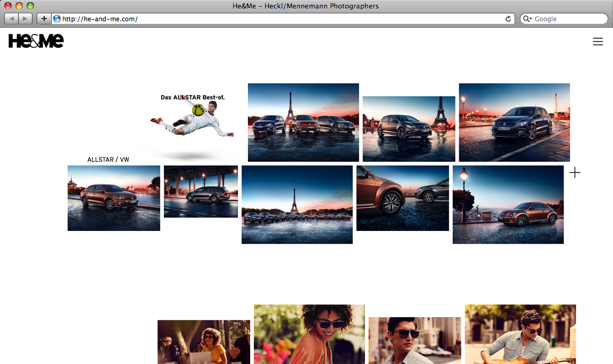Close the browser window with red button
This screenshot has height=364, width=613.
pos(8,6)
